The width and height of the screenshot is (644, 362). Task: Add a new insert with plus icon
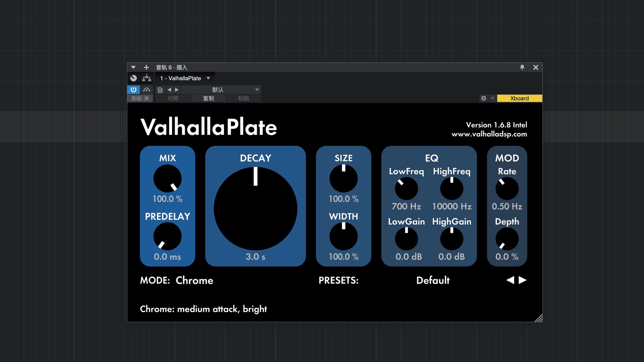click(x=146, y=67)
